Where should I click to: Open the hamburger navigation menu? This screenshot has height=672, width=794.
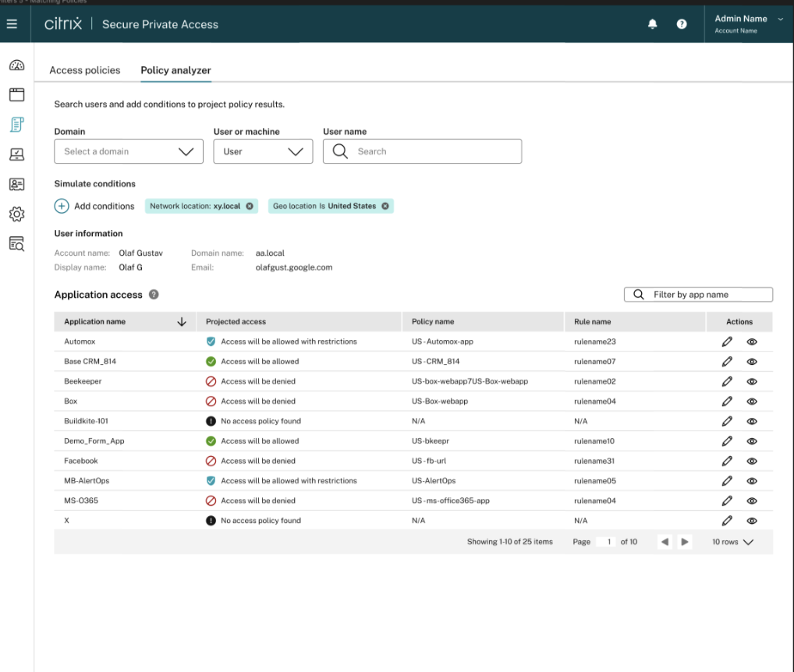[x=12, y=24]
